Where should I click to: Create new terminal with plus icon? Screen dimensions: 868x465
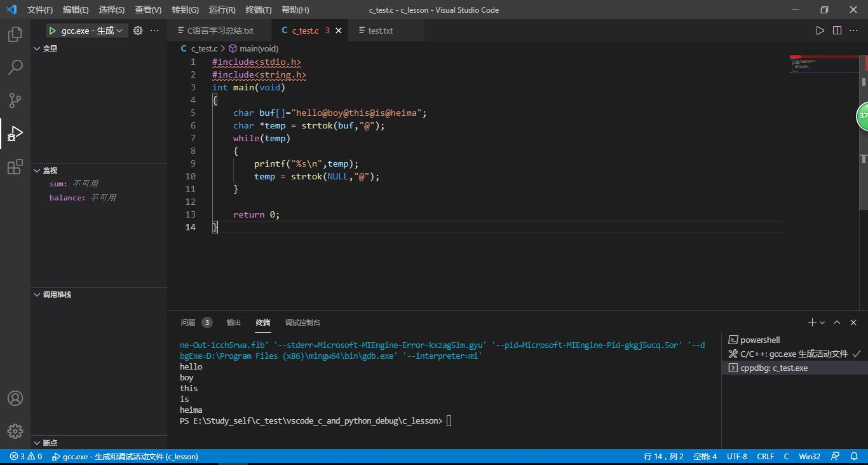(x=811, y=323)
